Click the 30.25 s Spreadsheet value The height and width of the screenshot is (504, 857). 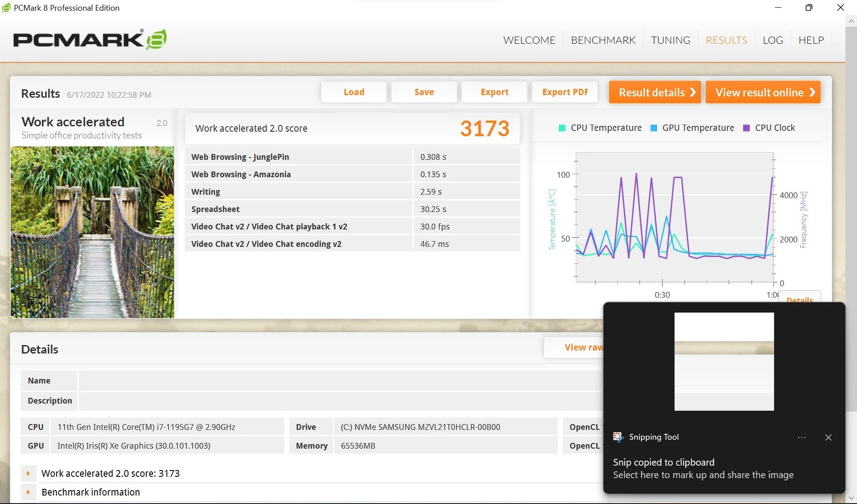click(x=433, y=209)
